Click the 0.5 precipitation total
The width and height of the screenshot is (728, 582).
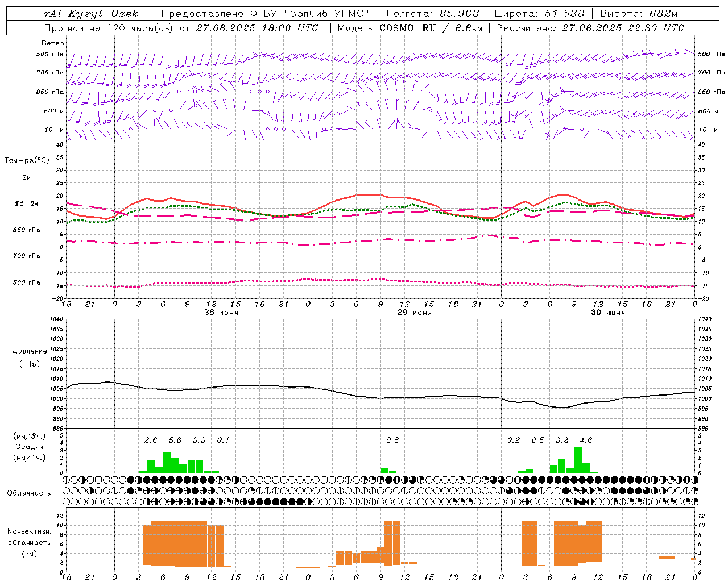pos(537,440)
